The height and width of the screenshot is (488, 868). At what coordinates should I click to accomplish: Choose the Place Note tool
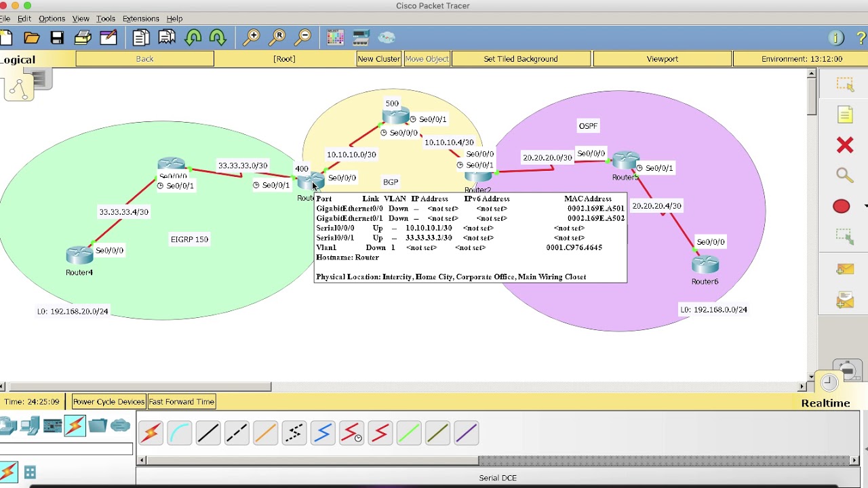[845, 115]
